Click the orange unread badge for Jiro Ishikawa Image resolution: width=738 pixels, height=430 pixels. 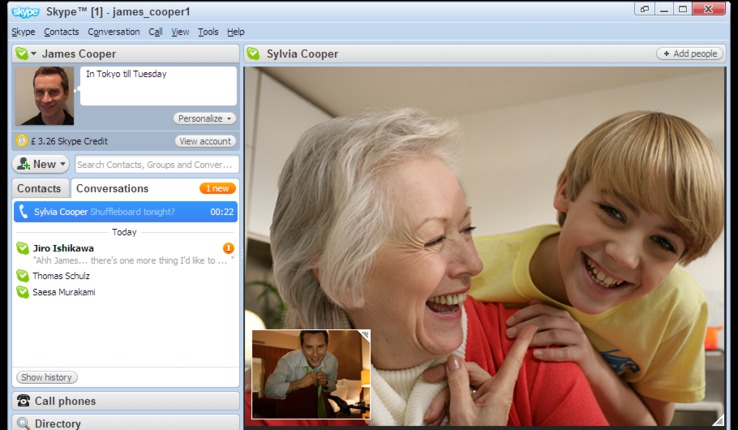coord(228,248)
